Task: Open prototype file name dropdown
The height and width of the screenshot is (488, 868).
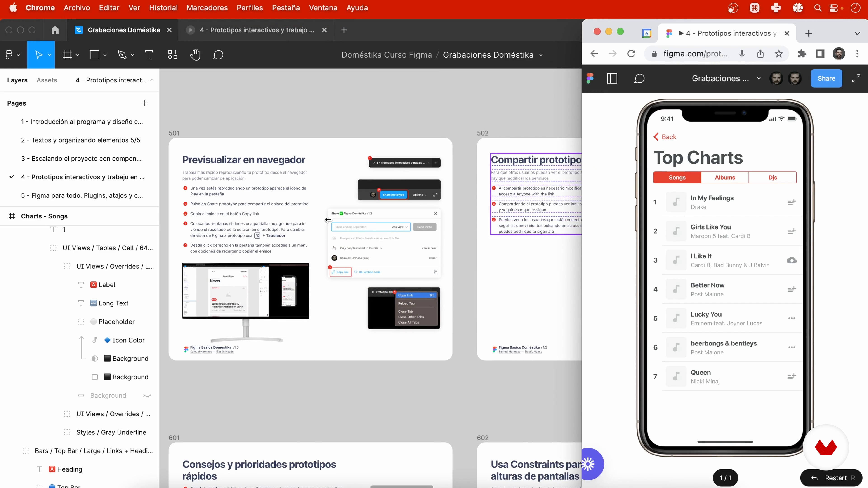Action: click(x=759, y=78)
